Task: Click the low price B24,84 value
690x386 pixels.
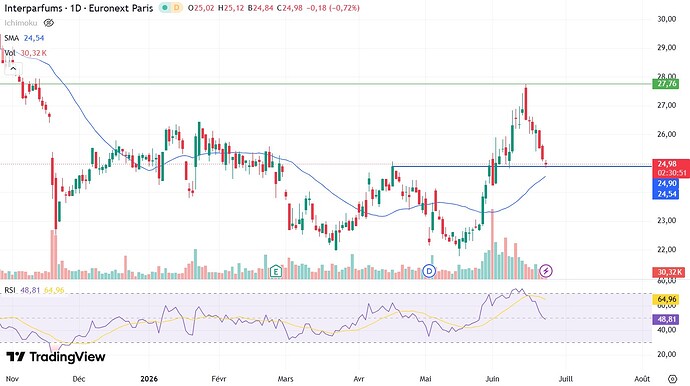Action: pos(260,8)
